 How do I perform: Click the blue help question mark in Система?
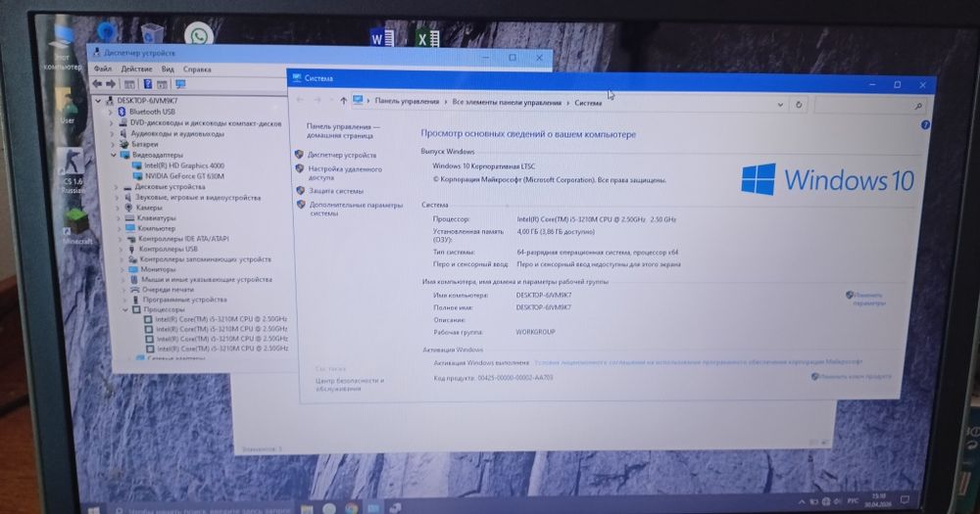point(925,125)
